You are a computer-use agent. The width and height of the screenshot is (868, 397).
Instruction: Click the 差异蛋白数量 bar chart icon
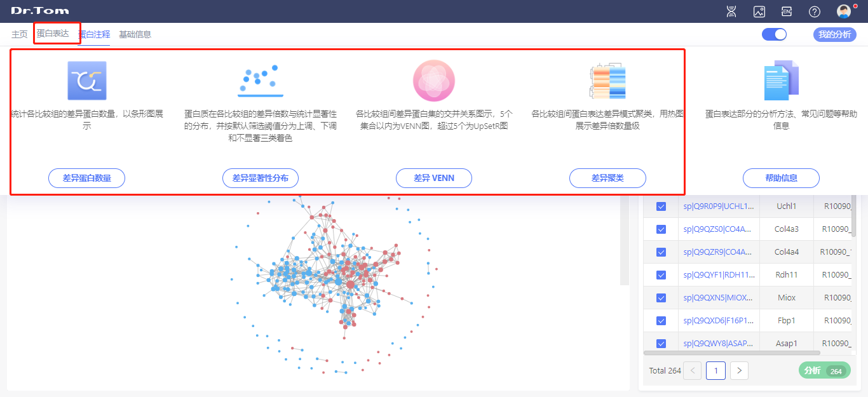point(86,81)
